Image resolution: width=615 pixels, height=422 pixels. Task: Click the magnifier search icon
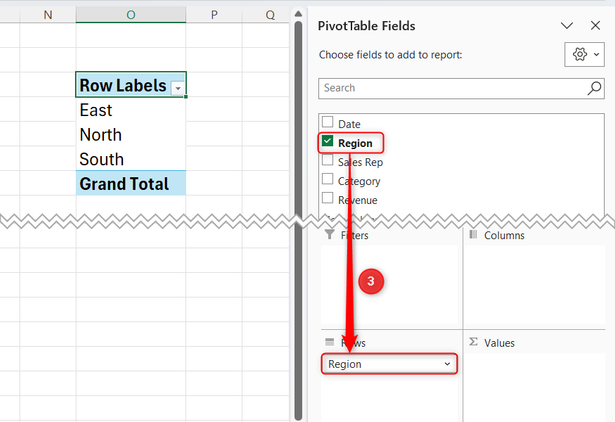click(594, 88)
